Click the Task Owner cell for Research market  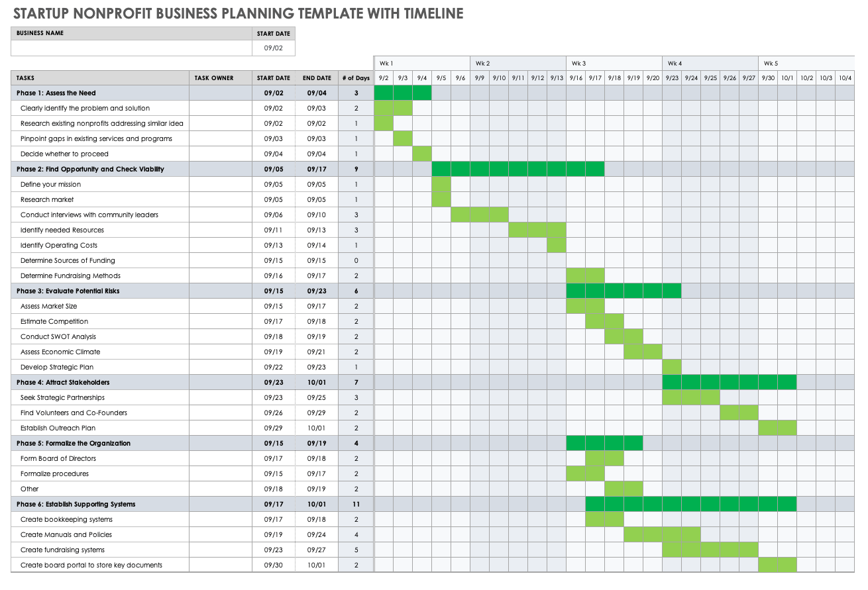(x=221, y=200)
